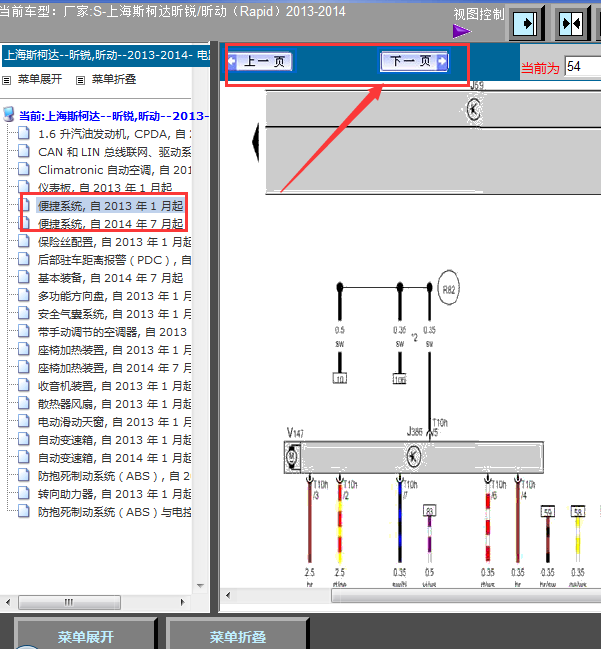This screenshot has height=649, width=601.
Task: Click the computer icon at tree root
Action: pos(9,115)
